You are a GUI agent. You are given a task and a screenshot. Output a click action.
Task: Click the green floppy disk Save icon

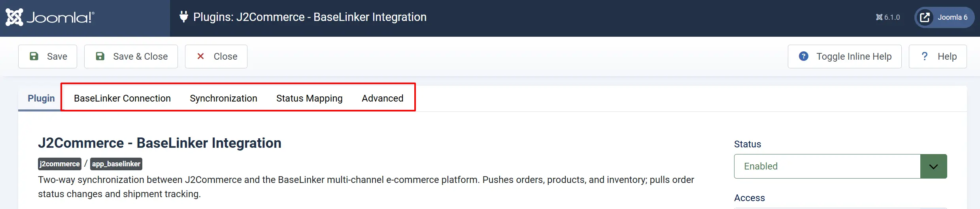point(34,56)
